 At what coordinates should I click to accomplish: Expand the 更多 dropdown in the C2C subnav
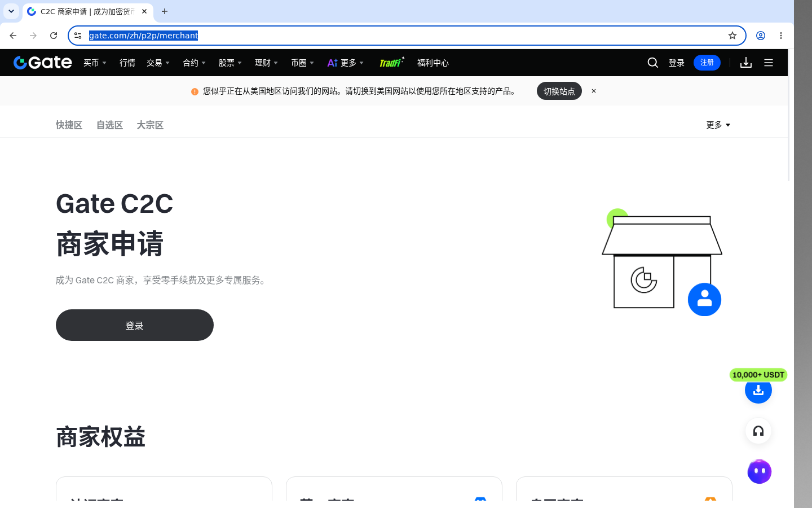tap(718, 125)
